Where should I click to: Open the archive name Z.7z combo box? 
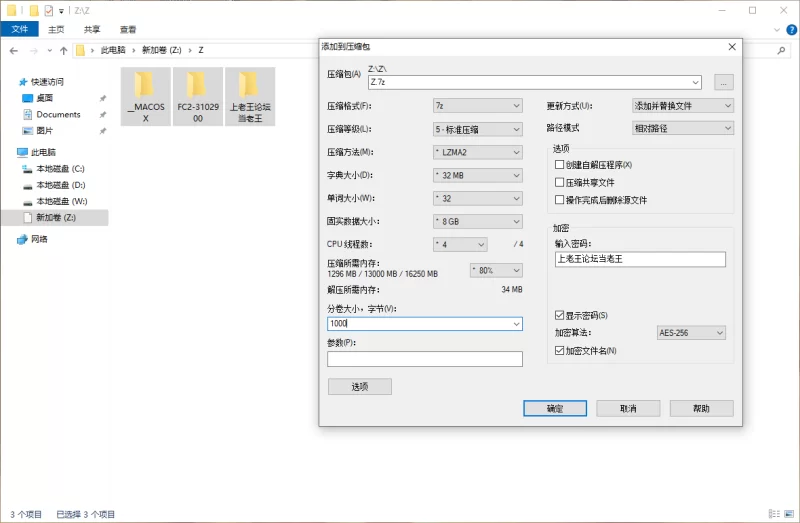point(535,82)
